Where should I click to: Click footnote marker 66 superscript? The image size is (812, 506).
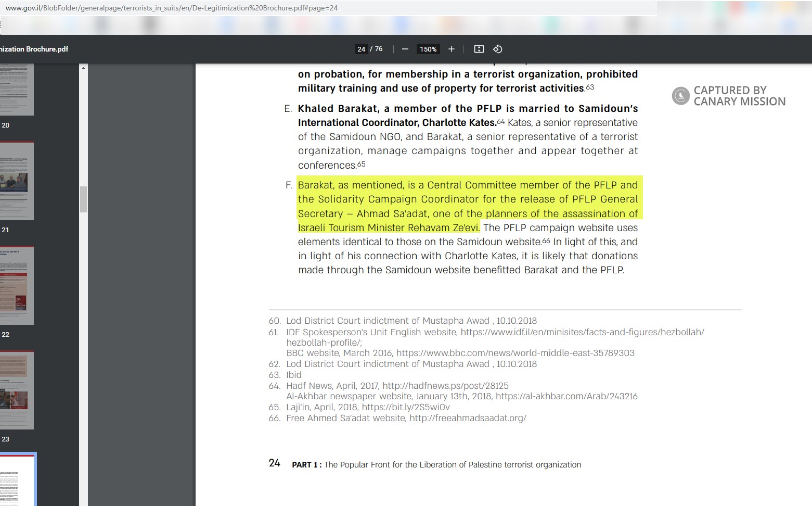coord(546,241)
